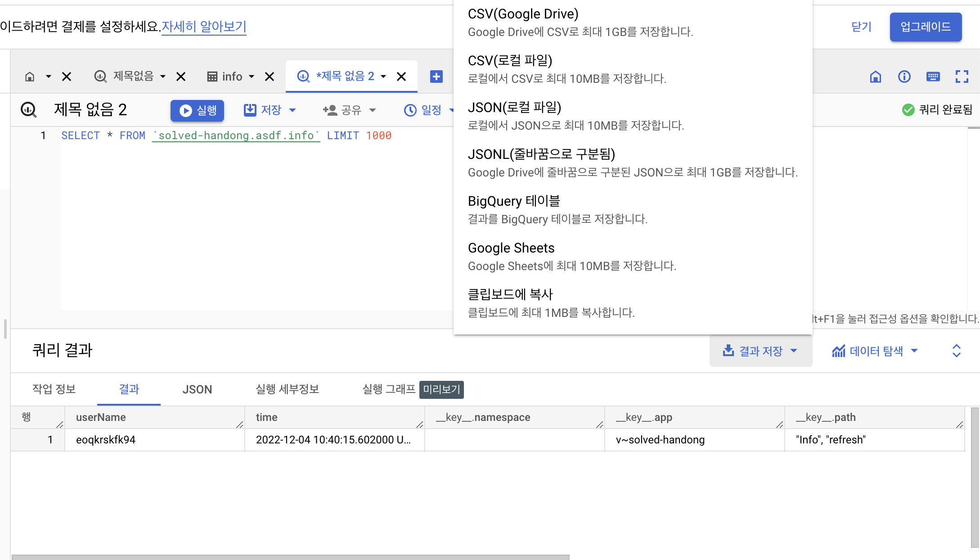Click the home tab icon

(30, 77)
